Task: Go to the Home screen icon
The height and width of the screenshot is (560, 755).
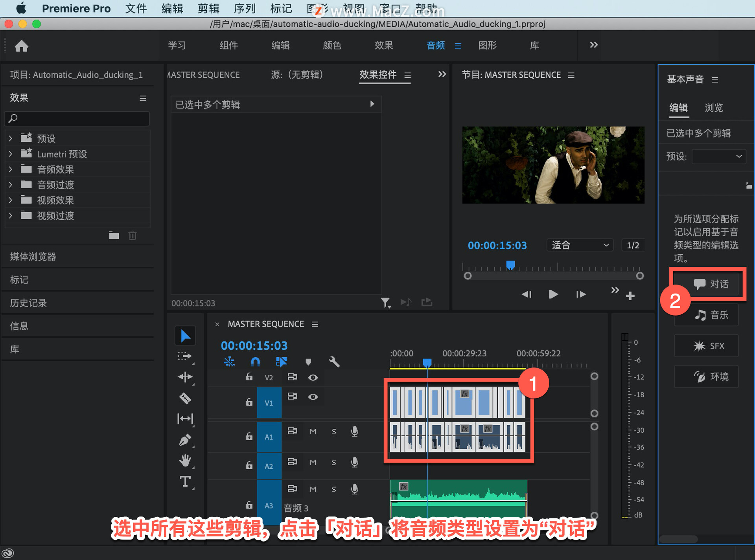Action: tap(22, 46)
